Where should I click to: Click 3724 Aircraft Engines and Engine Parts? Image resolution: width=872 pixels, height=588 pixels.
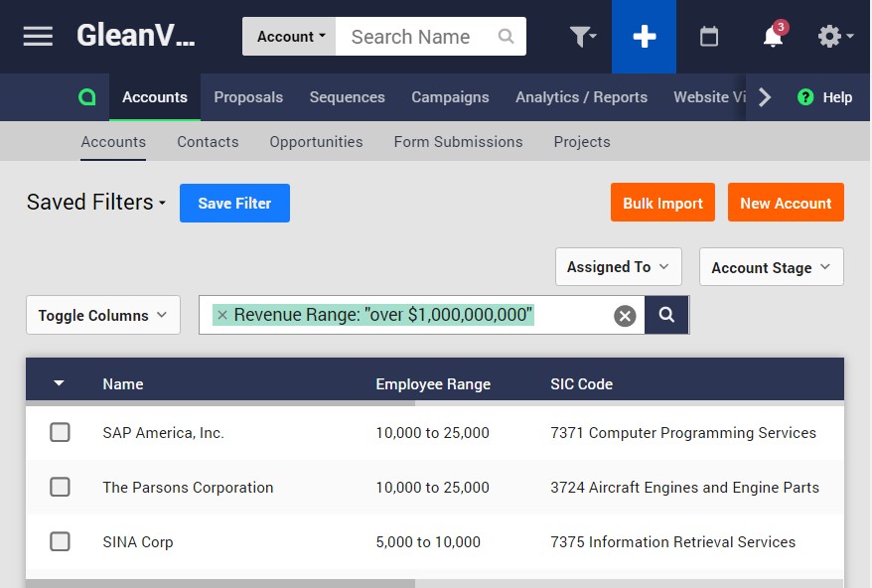[x=684, y=488]
